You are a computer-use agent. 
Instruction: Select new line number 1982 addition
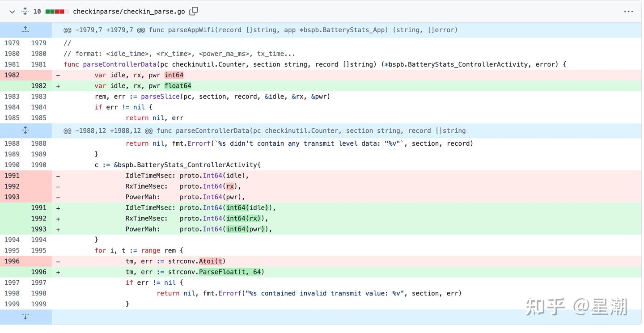coord(39,86)
